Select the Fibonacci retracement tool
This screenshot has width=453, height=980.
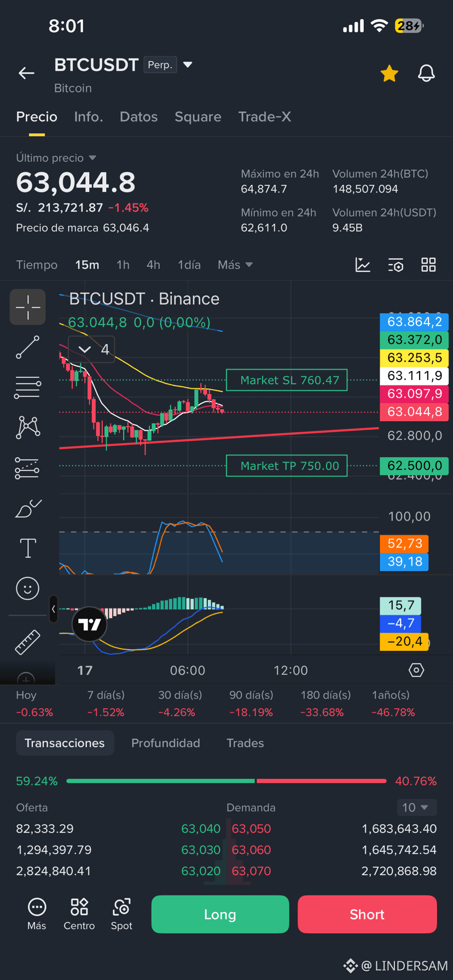pyautogui.click(x=27, y=387)
